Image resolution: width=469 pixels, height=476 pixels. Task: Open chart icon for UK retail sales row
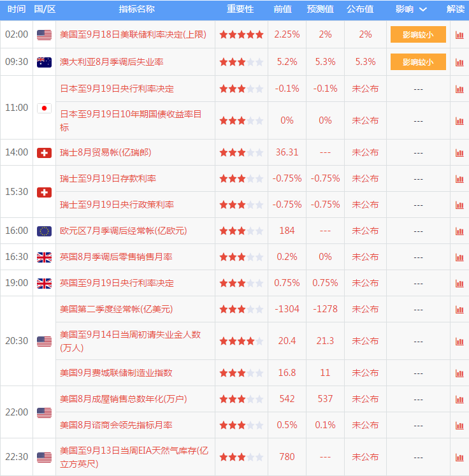459,257
